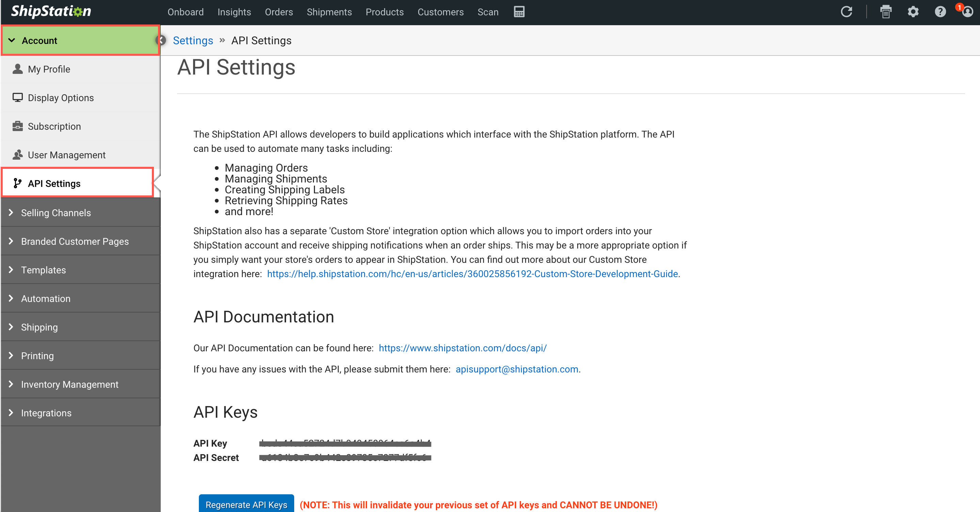
Task: Click the Regenerate API Keys button
Action: pos(246,504)
